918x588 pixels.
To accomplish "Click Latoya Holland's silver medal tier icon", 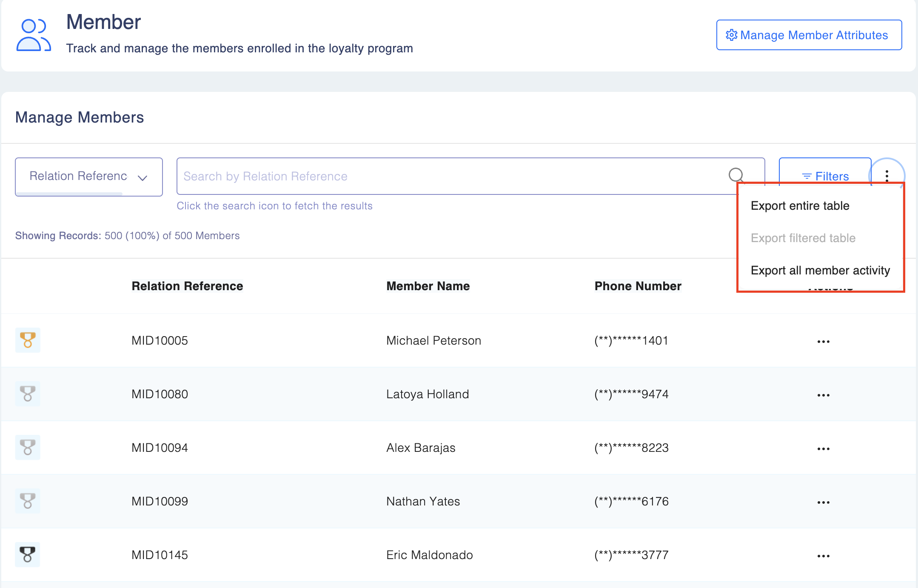I will (28, 394).
